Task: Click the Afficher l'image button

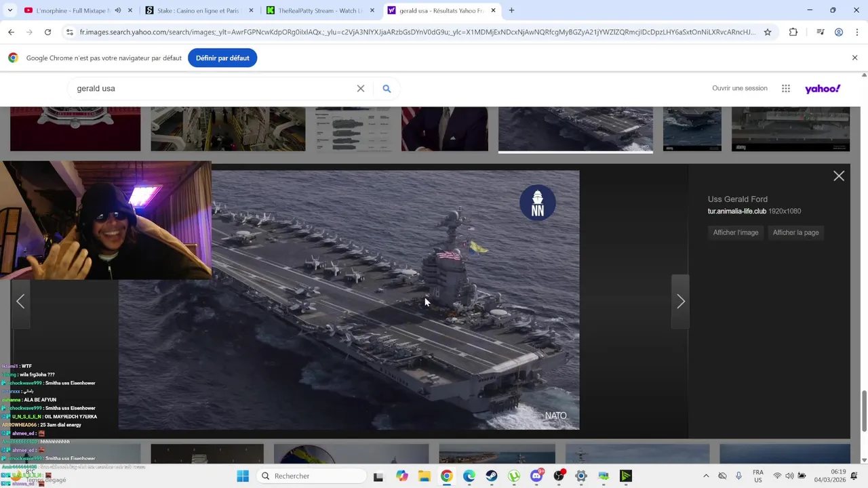Action: click(x=736, y=232)
